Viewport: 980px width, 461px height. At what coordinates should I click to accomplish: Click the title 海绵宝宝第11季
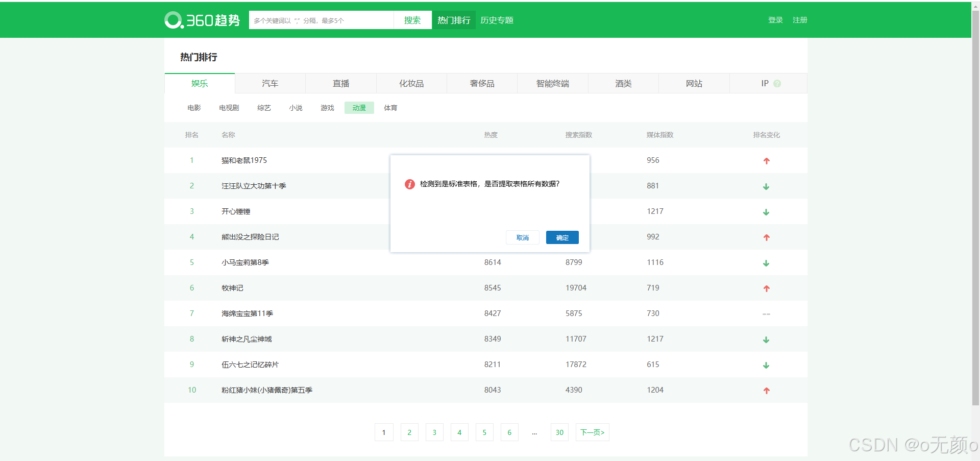(x=248, y=313)
